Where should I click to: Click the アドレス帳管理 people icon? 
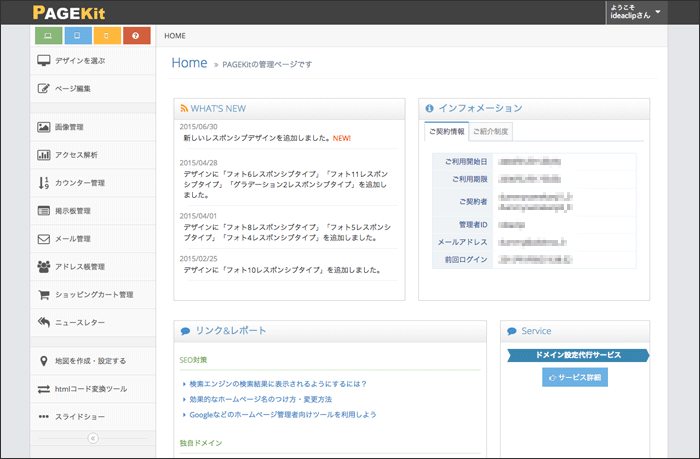click(x=43, y=267)
